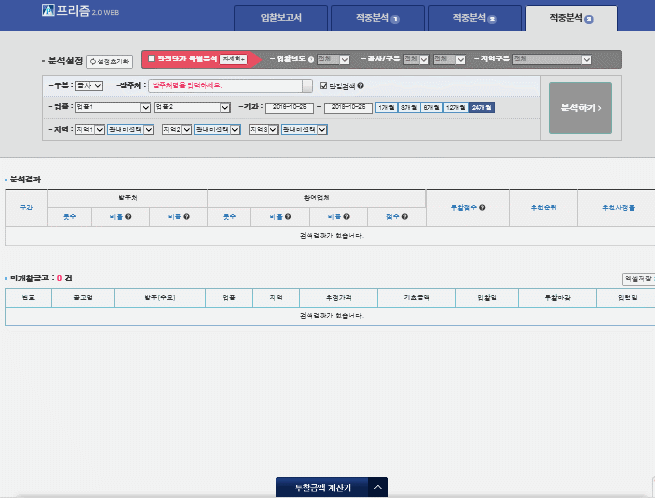Switch to the 적중분석 1 tab
This screenshot has height=498, width=655.
(378, 18)
